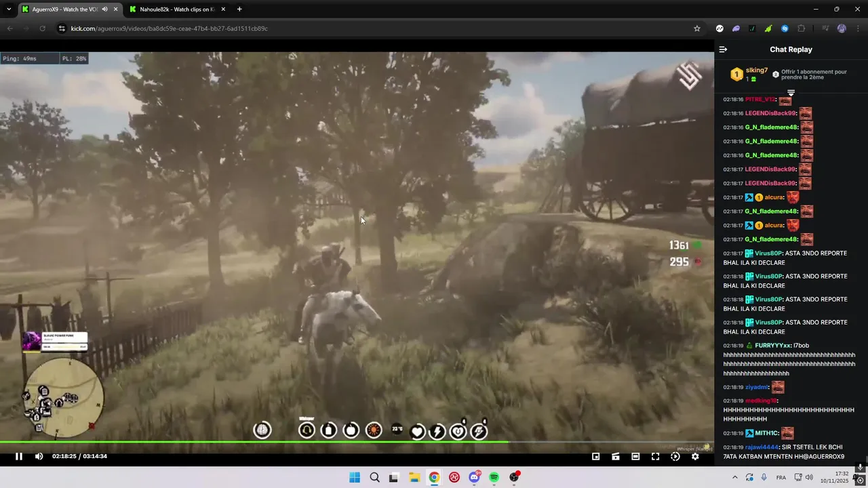Open the Chrome profile avatar
Viewport: 868px width, 488px height.
coord(842,28)
